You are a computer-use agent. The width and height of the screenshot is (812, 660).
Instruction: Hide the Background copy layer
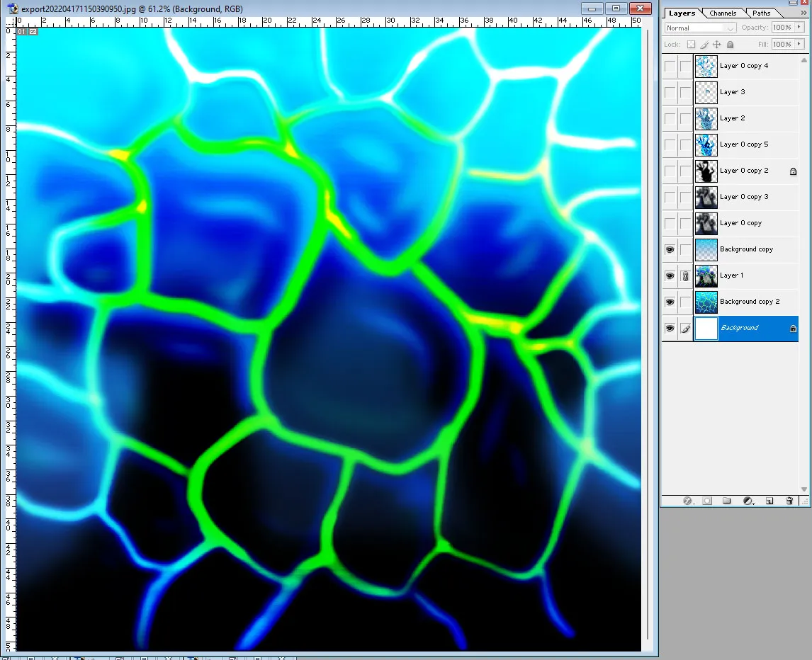[x=670, y=249]
